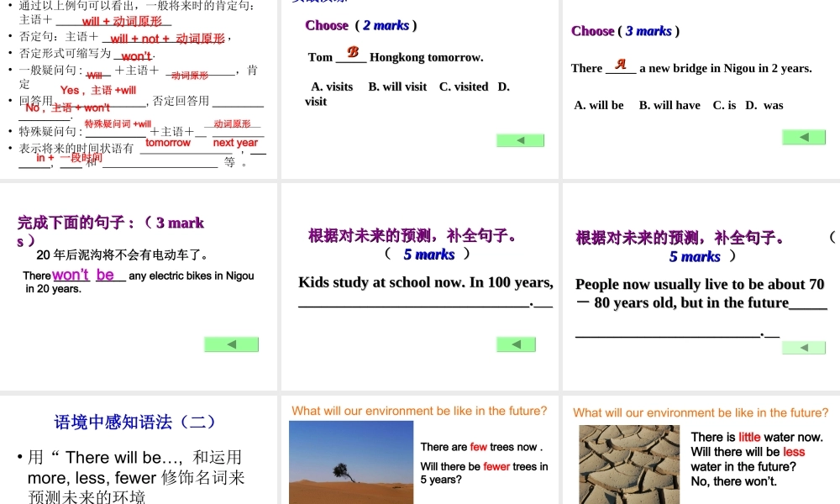This screenshot has width=840, height=504.
Task: Open the desert tree photo
Action: click(351, 462)
